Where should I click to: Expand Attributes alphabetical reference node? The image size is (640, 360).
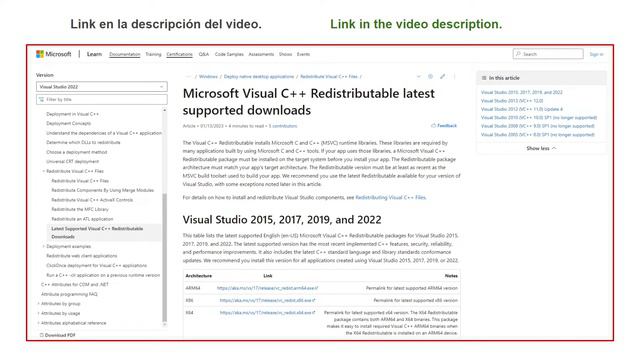click(x=39, y=323)
